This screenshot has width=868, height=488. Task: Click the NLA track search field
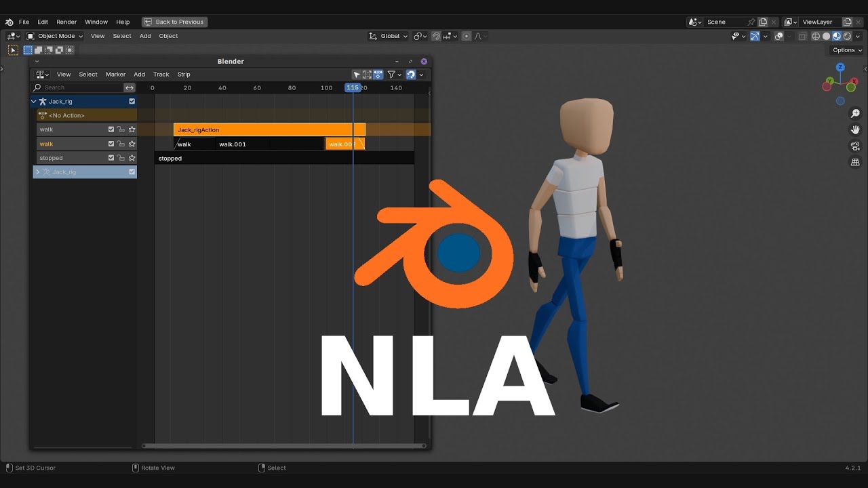(x=79, y=87)
